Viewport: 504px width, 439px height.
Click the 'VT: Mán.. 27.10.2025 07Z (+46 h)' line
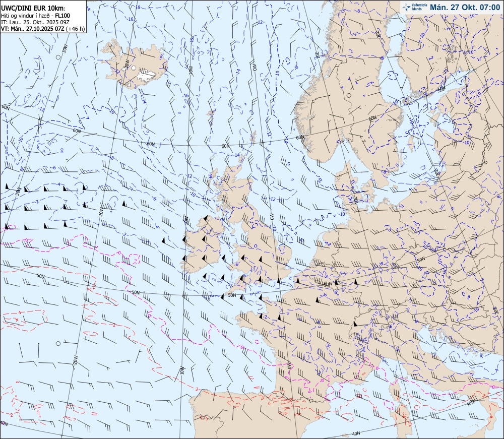43,29
